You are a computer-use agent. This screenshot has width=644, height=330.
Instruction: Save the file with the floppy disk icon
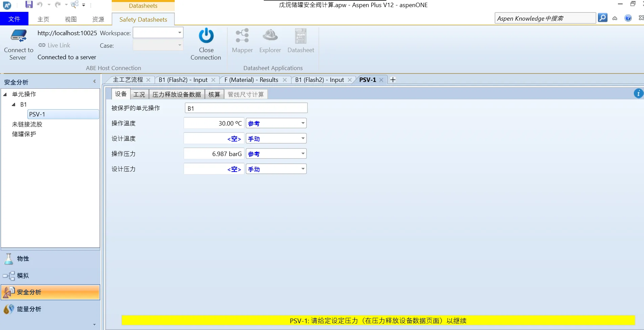(x=29, y=5)
